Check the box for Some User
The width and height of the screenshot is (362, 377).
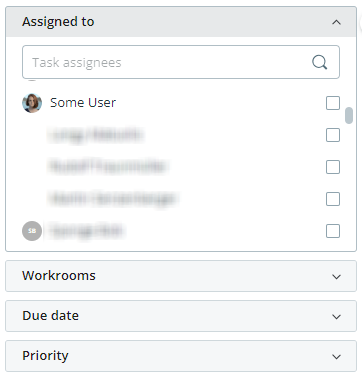coord(333,103)
